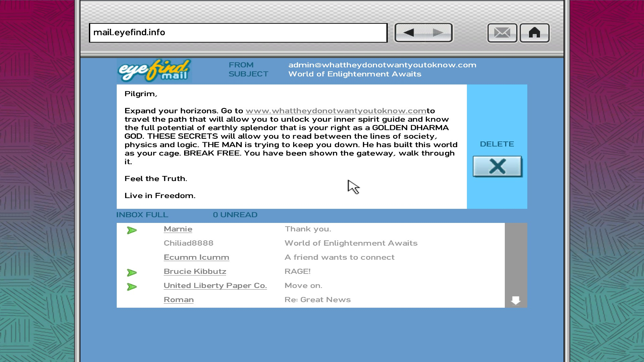644x362 pixels.
Task: Open the mail envelope icon
Action: pyautogui.click(x=502, y=33)
